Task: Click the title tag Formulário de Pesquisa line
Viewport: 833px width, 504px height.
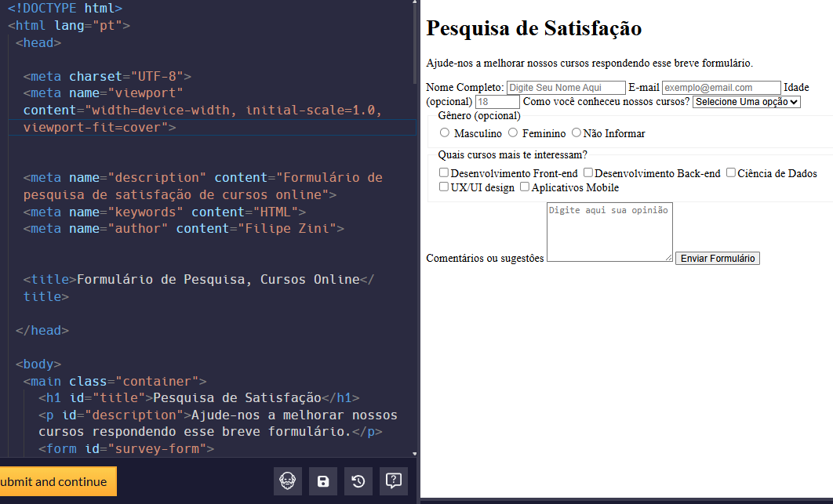Action: point(198,288)
